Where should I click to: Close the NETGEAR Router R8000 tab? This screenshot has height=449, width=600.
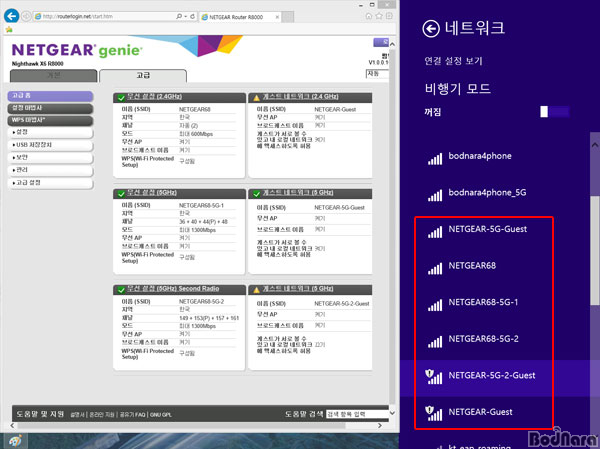(277, 17)
